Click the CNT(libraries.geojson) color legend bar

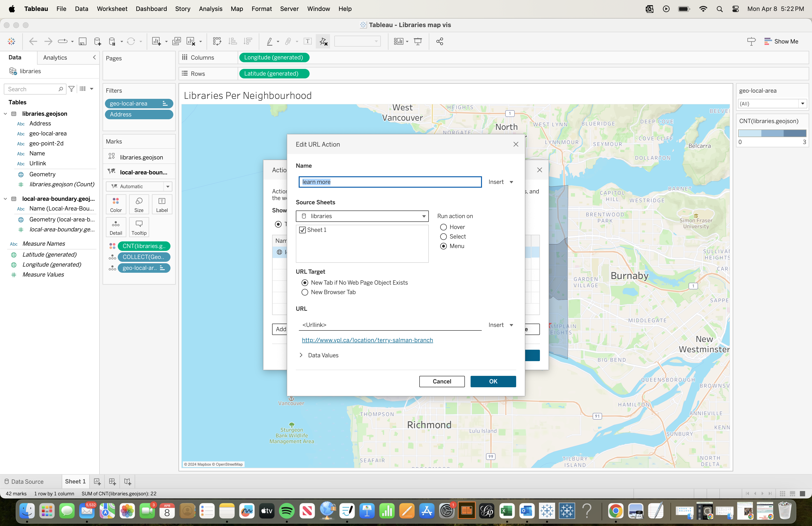(772, 134)
